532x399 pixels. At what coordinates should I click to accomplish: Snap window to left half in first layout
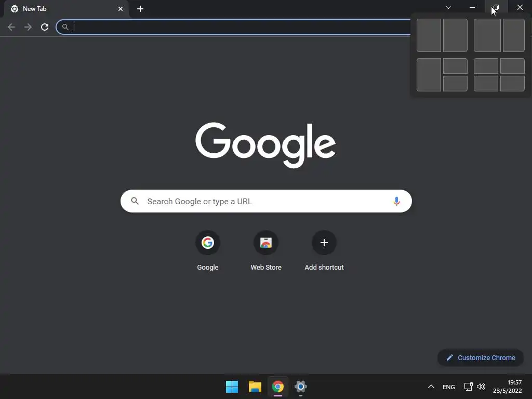tap(429, 35)
